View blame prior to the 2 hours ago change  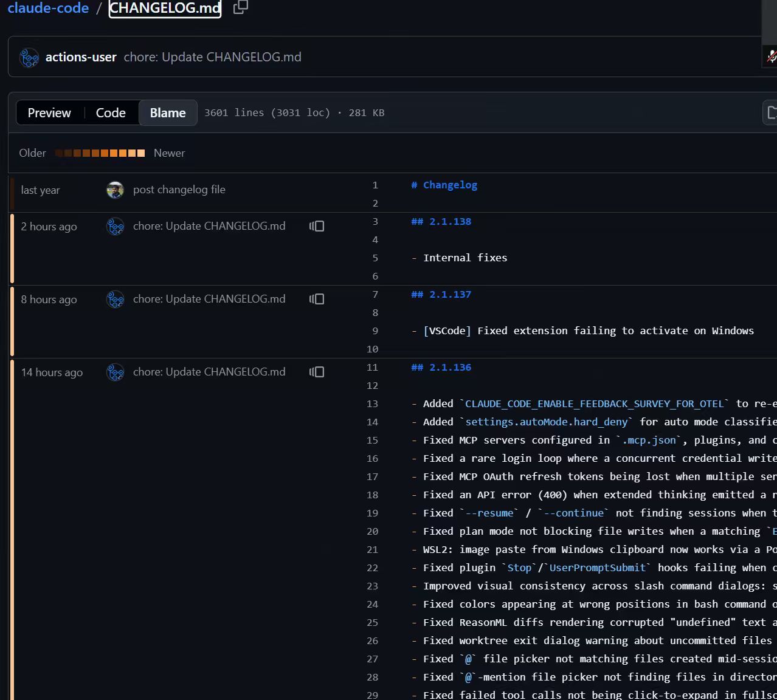pos(317,226)
